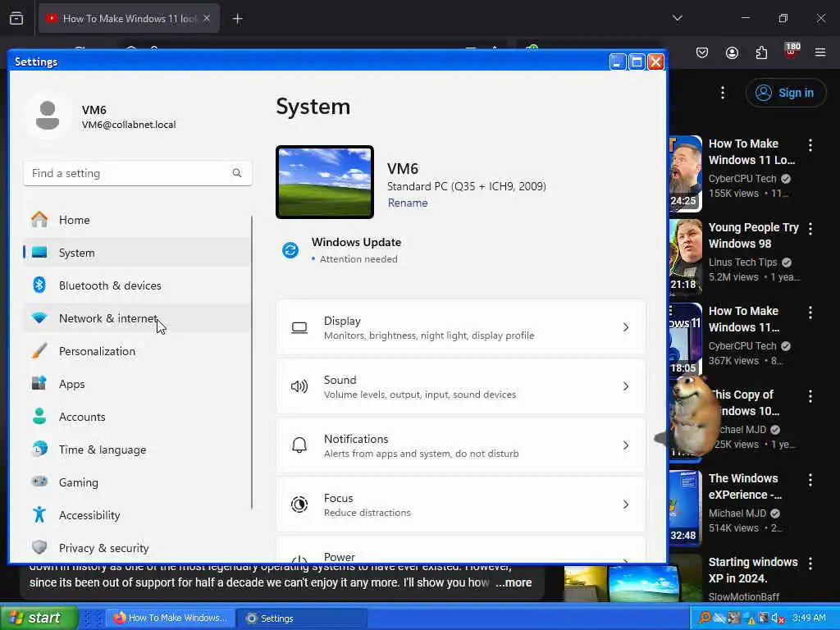Expand Display settings chevron
Image resolution: width=840 pixels, height=630 pixels.
coord(626,327)
